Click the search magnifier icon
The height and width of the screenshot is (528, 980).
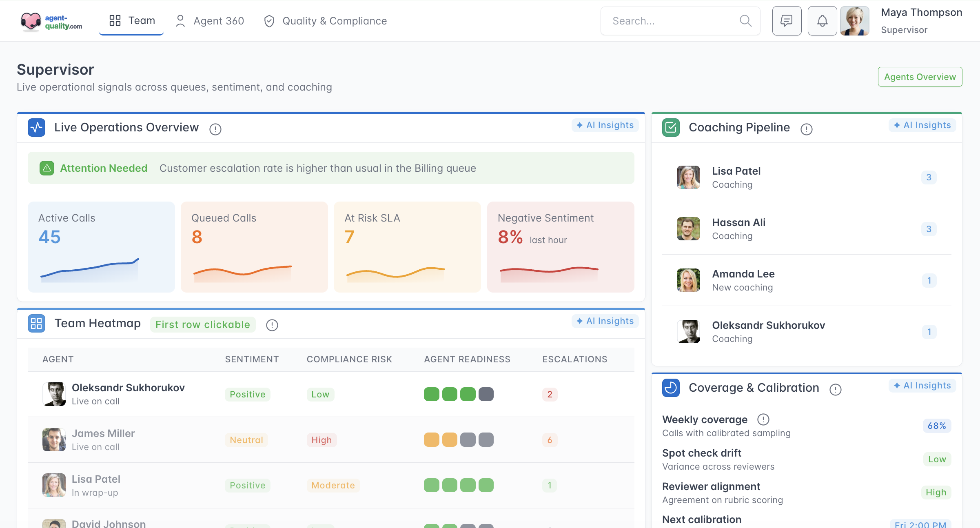[745, 21]
